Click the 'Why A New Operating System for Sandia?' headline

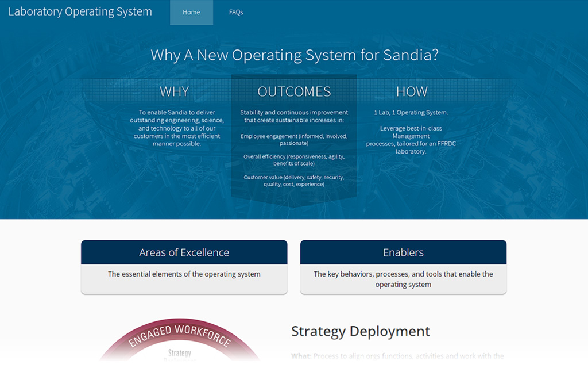pyautogui.click(x=295, y=55)
